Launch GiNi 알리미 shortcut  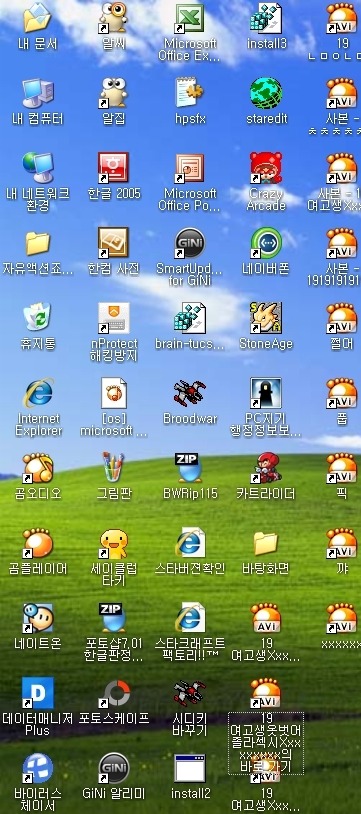[x=113, y=767]
